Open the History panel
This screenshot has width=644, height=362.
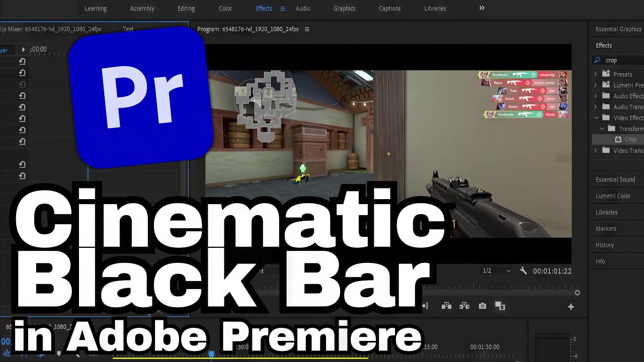point(605,245)
